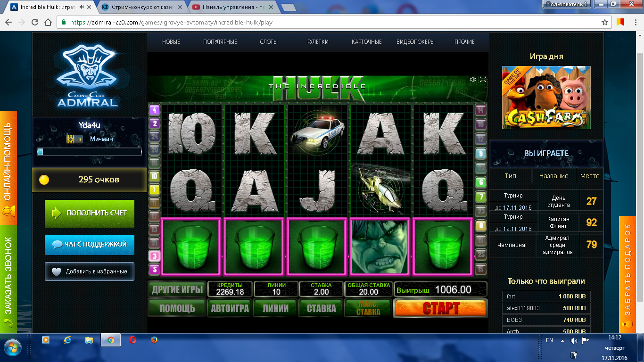
Task: Open the Cash Farm game of the day
Action: [546, 97]
